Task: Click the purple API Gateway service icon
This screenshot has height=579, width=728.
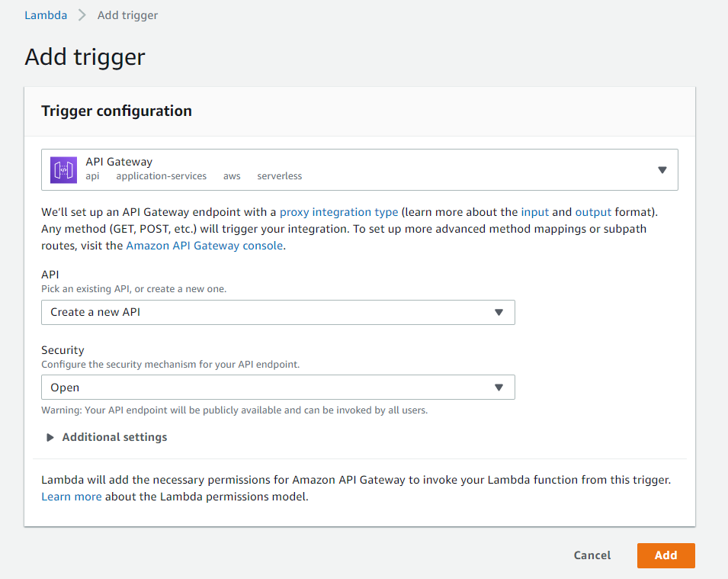Action: (63, 170)
